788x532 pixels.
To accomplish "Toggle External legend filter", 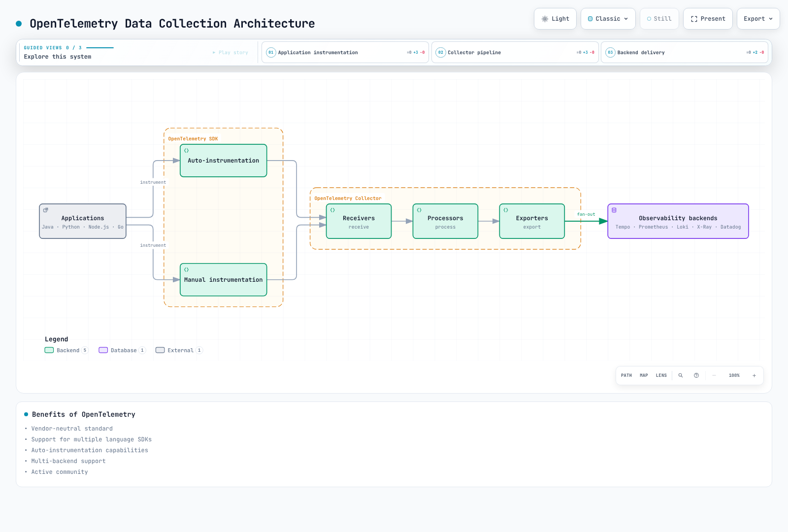I will 179,350.
